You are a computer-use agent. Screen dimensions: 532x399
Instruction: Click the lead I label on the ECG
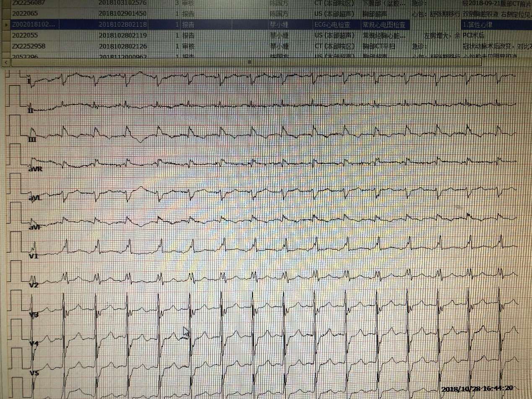29,81
